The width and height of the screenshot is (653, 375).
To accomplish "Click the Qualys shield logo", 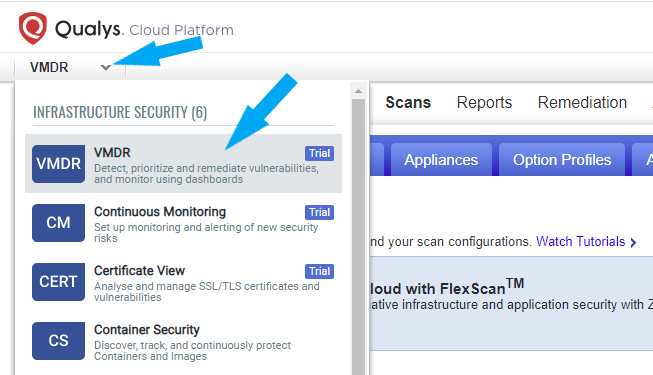I will pos(32,28).
